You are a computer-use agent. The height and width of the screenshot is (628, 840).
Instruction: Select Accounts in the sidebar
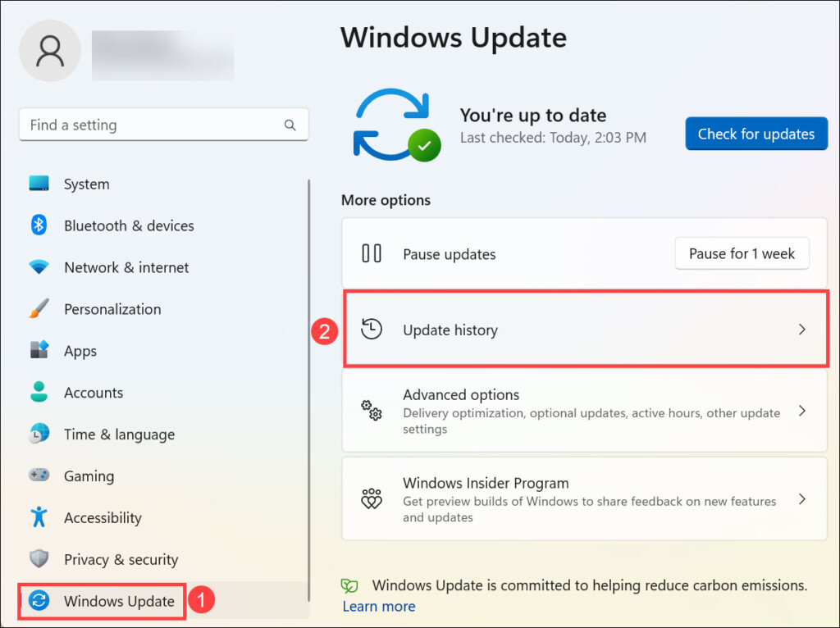[x=163, y=393]
